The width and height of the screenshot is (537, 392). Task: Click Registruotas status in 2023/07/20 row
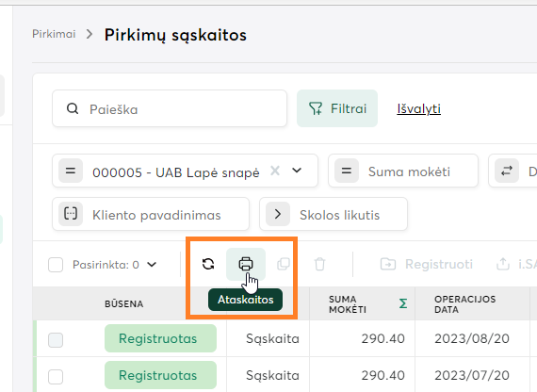(x=160, y=375)
